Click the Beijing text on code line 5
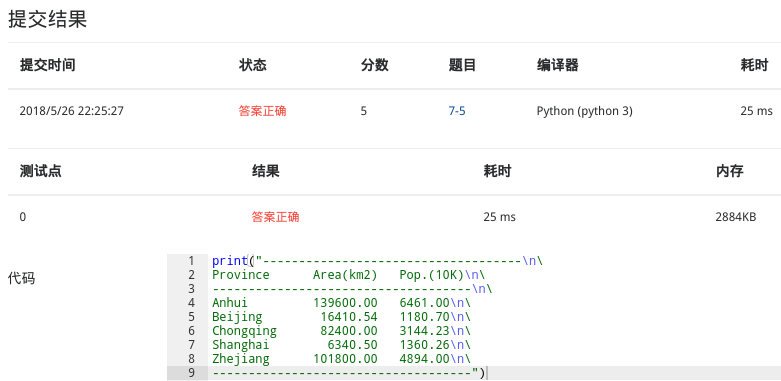 (x=237, y=317)
